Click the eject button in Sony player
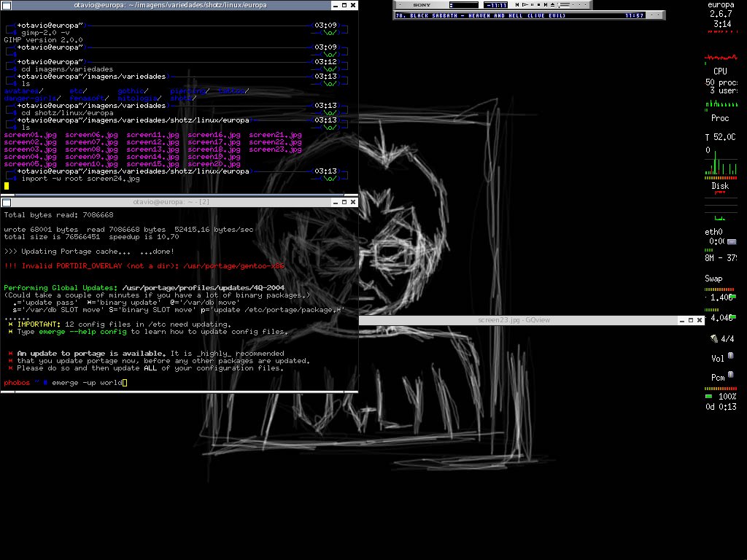The width and height of the screenshot is (747, 560). coord(553,5)
